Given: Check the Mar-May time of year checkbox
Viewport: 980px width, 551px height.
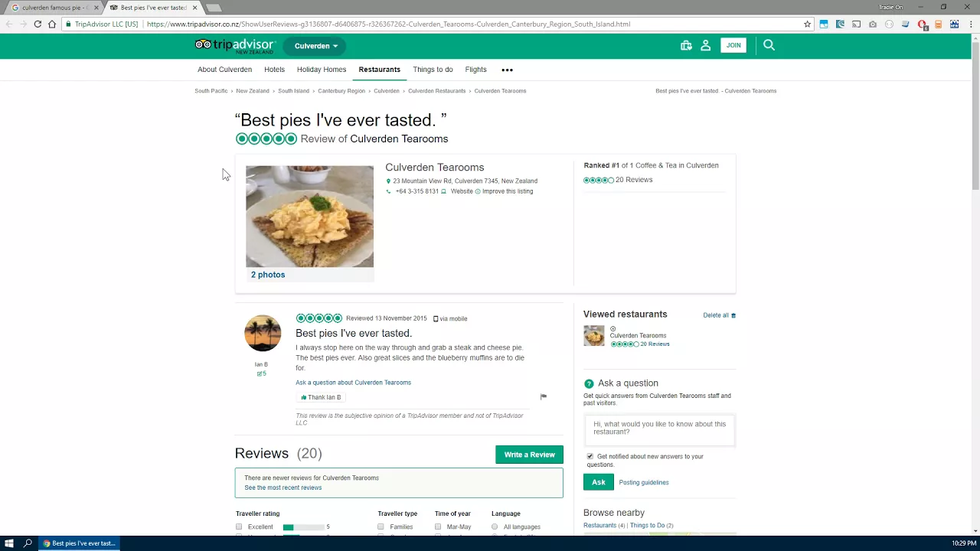Looking at the screenshot, I should click(x=438, y=527).
